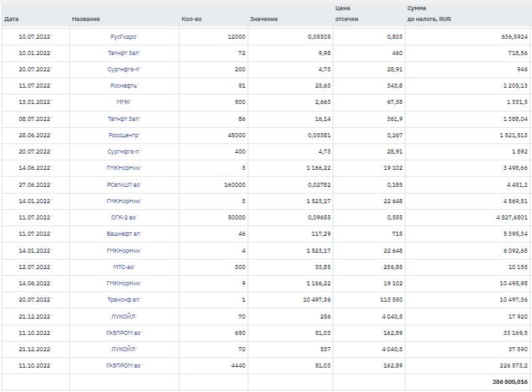Click sum 17 920 in ЛУКОЙЛ row

[x=518, y=317]
